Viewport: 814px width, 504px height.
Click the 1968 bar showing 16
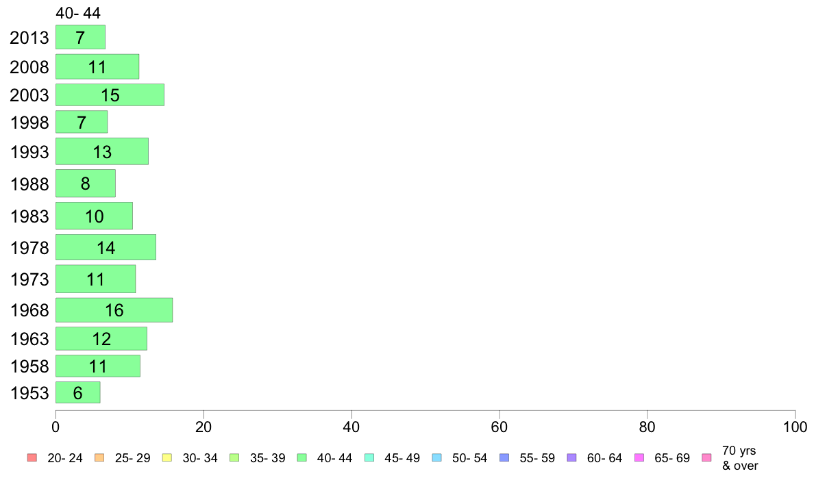pyautogui.click(x=114, y=310)
